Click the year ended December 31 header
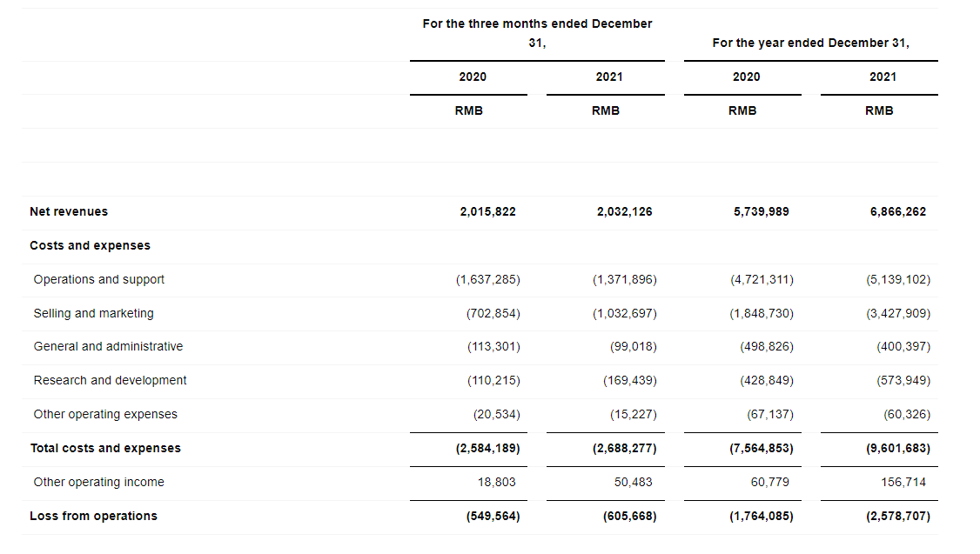 [x=810, y=43]
